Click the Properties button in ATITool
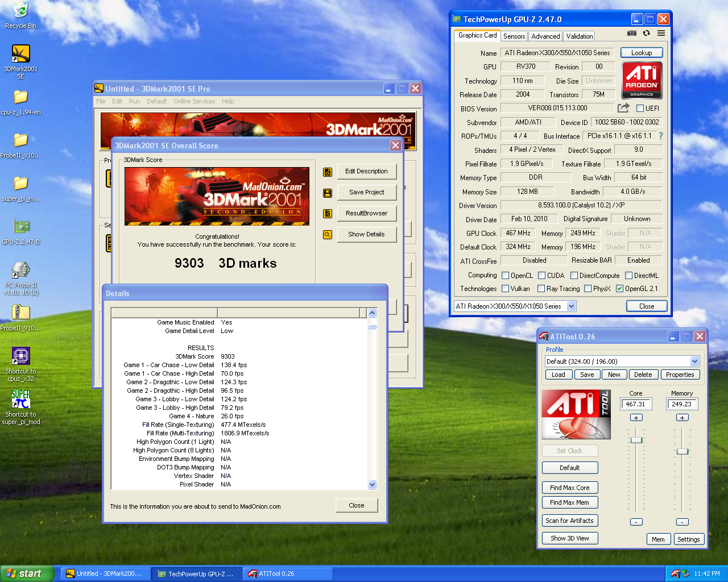728x582 pixels. coord(680,375)
